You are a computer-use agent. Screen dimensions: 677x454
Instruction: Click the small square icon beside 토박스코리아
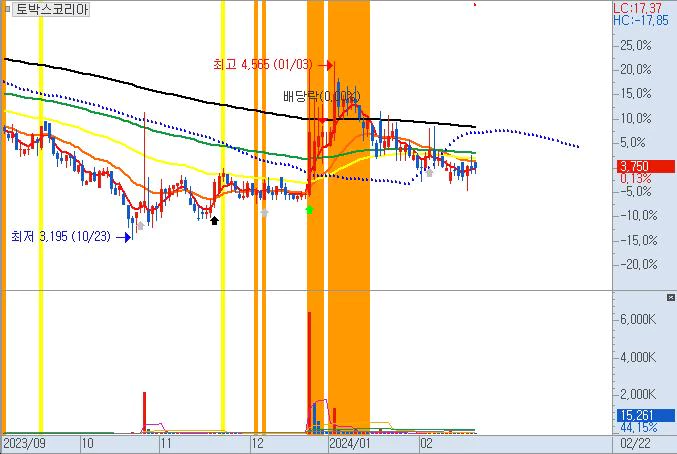click(7, 9)
